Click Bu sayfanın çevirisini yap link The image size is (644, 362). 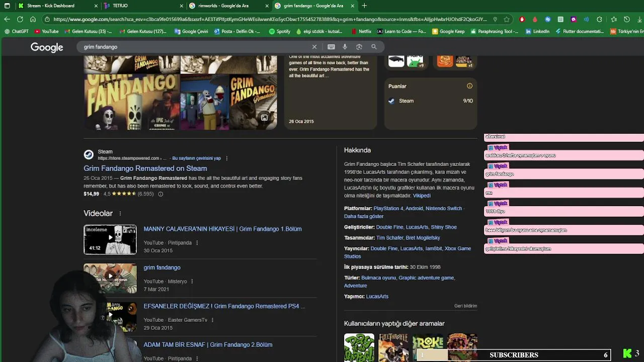pyautogui.click(x=197, y=158)
